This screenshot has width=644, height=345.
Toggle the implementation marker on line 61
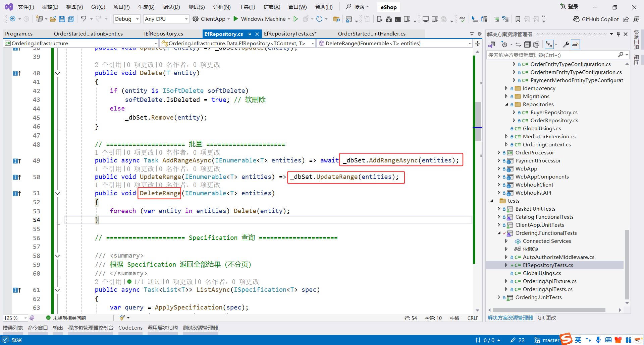(17, 290)
